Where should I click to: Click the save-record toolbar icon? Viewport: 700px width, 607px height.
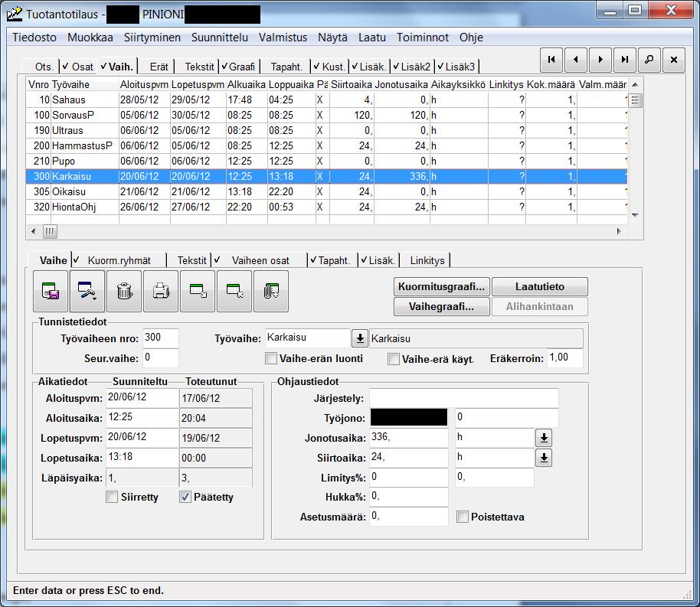[x=51, y=291]
